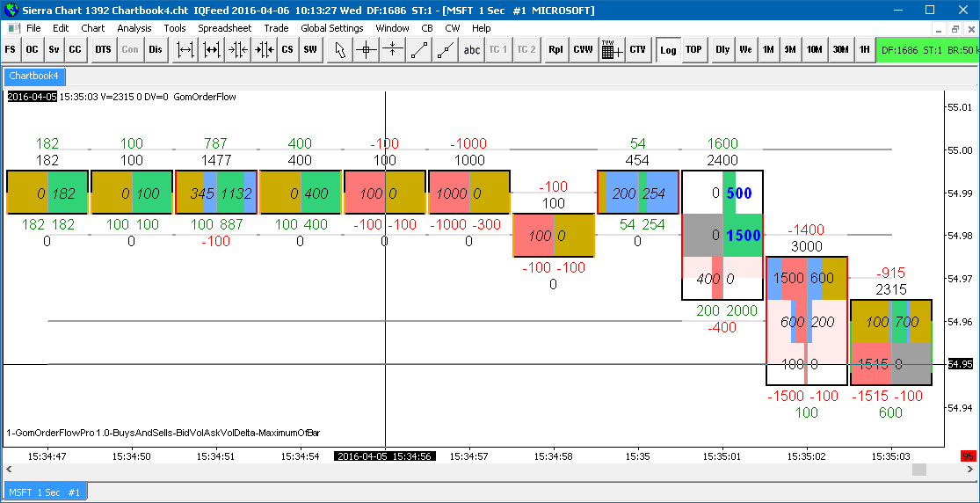Select the pointer arrow tool
This screenshot has width=980, height=503.
point(340,50)
